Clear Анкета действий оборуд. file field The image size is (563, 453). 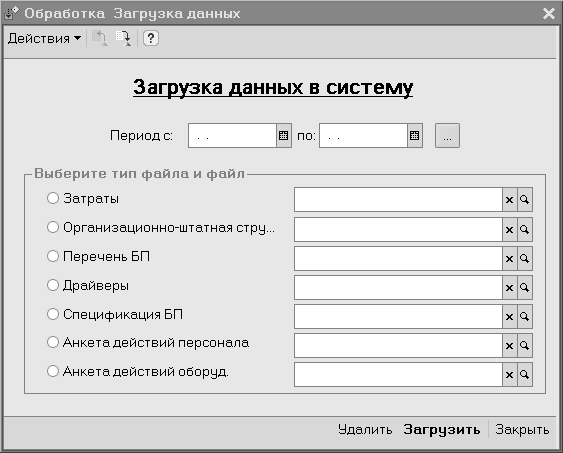point(510,374)
